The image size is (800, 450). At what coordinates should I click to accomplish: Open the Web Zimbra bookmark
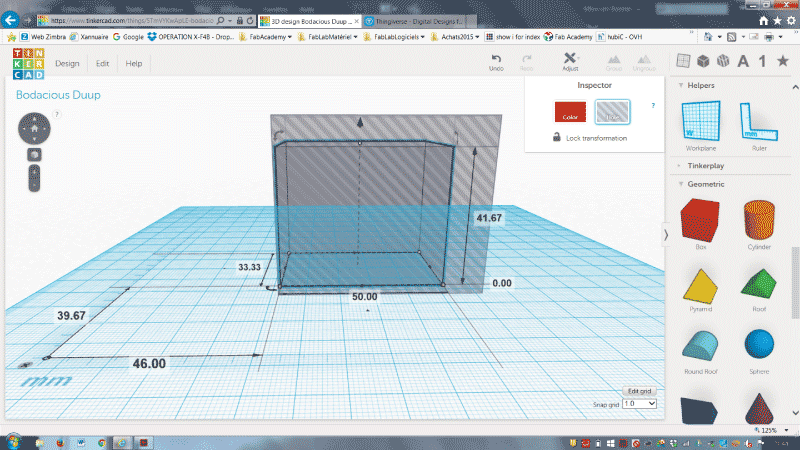pos(43,37)
